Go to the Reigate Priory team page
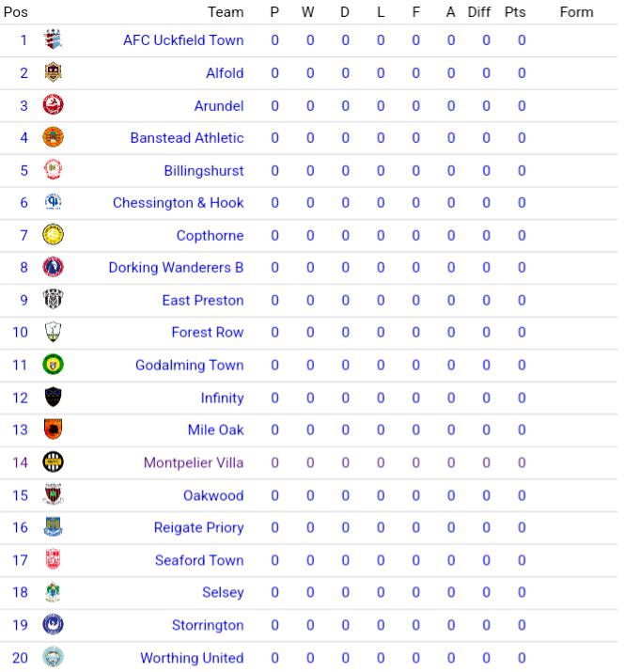The image size is (625, 672). [x=198, y=528]
